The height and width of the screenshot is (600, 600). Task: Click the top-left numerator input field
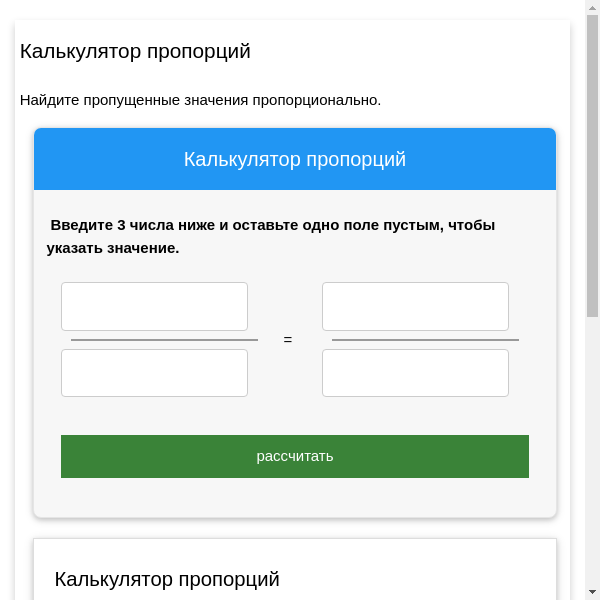click(x=154, y=306)
